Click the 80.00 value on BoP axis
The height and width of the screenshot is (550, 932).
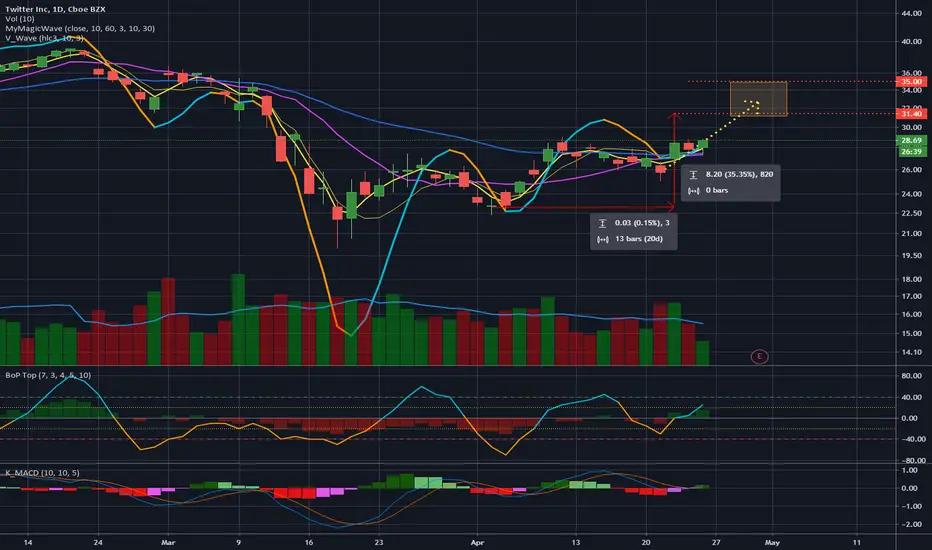click(913, 376)
